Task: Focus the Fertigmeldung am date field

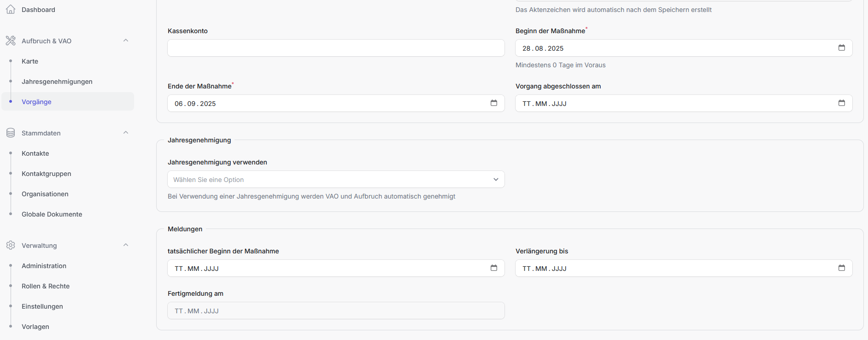Action: click(x=336, y=311)
